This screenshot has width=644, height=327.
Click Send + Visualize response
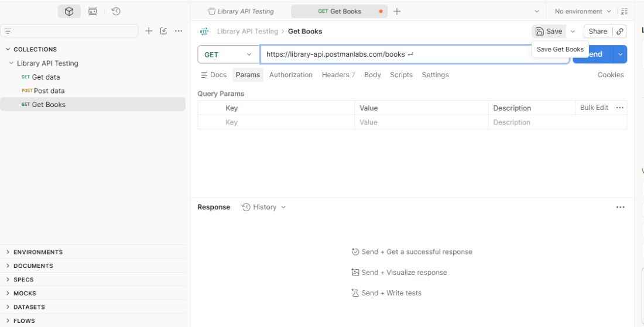[x=399, y=273]
